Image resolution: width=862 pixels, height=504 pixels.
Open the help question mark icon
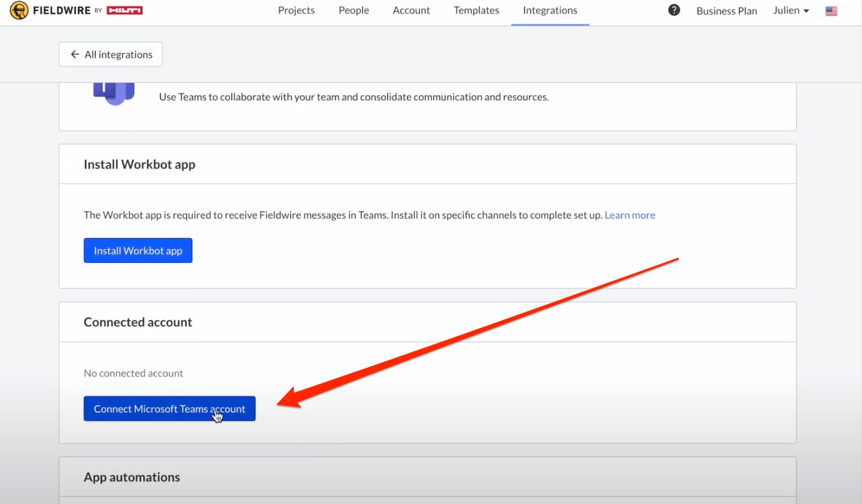tap(674, 10)
